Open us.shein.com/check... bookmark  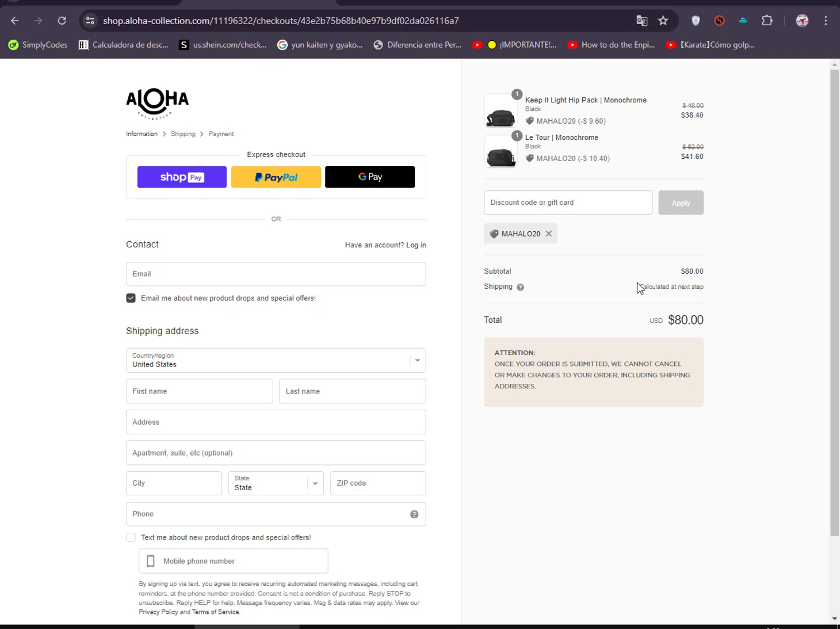[x=222, y=45]
